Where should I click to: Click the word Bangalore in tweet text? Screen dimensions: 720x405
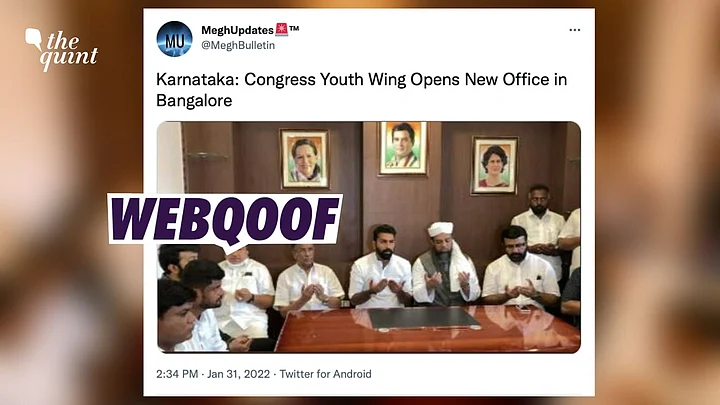(194, 100)
